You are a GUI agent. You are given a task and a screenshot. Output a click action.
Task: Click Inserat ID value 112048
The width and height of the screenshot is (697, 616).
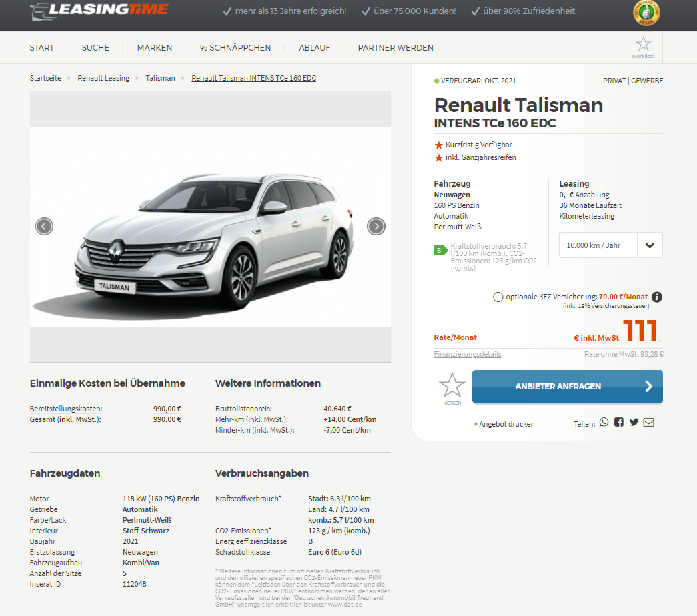(x=134, y=584)
